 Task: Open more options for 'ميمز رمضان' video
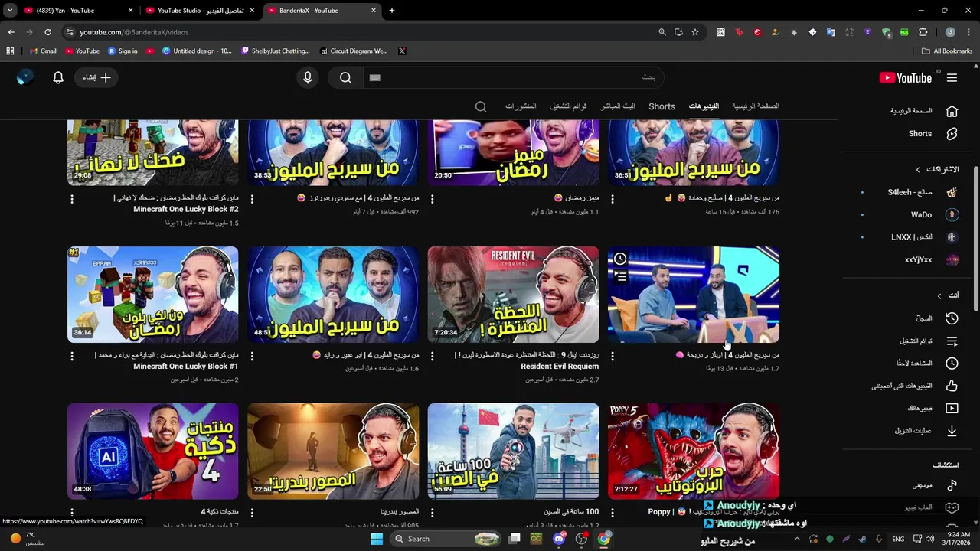pos(433,199)
